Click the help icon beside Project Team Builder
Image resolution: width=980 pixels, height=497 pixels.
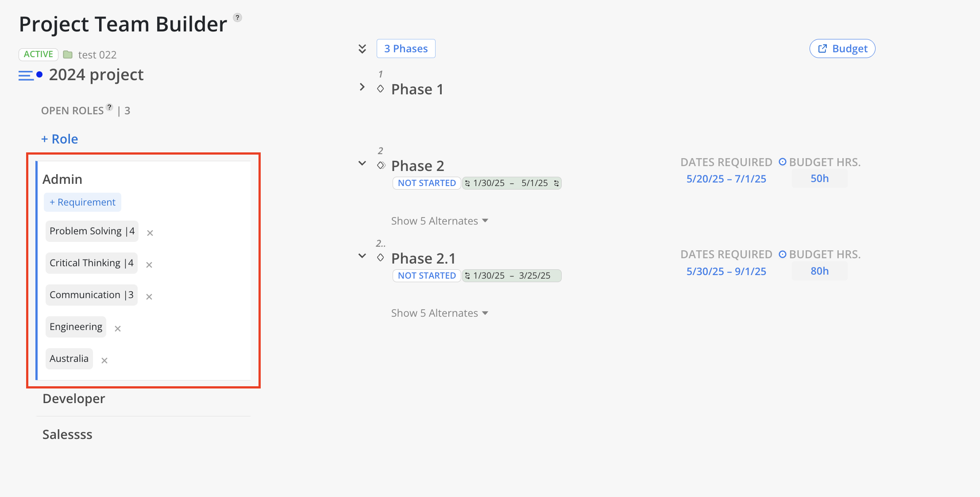pyautogui.click(x=238, y=18)
